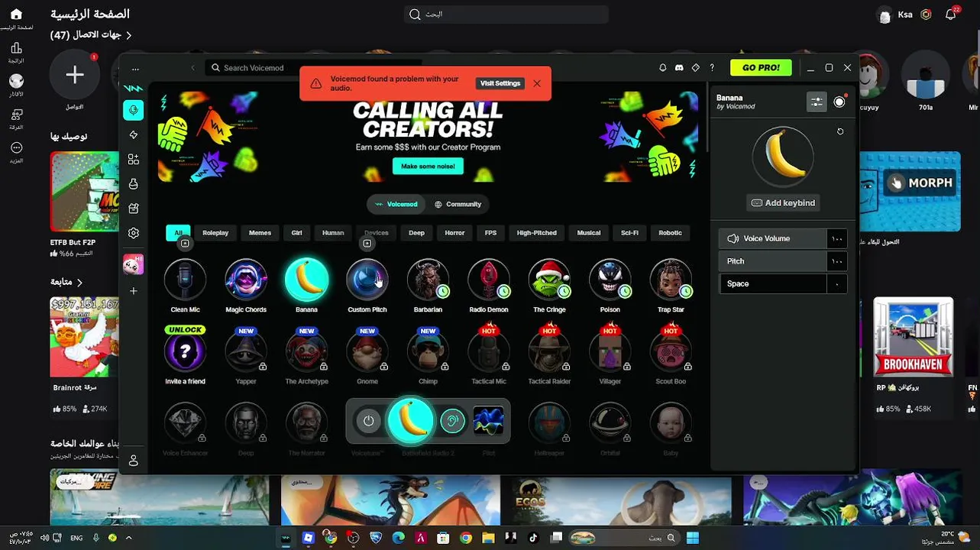Switch to the Voicemod voices toggle

(x=396, y=204)
